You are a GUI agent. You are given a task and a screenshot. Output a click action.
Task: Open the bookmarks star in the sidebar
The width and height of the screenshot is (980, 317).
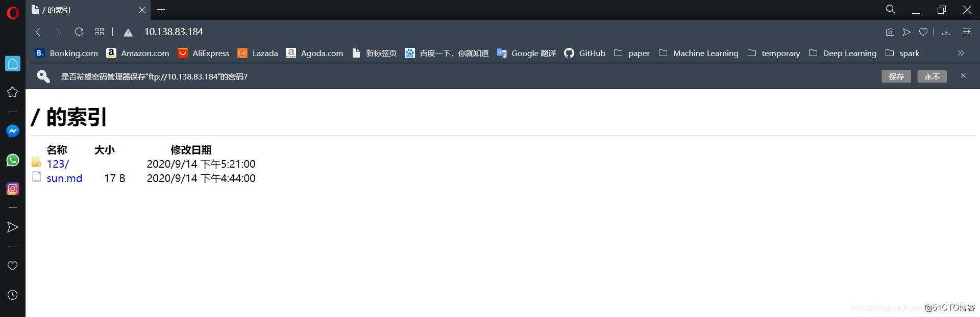(x=13, y=92)
